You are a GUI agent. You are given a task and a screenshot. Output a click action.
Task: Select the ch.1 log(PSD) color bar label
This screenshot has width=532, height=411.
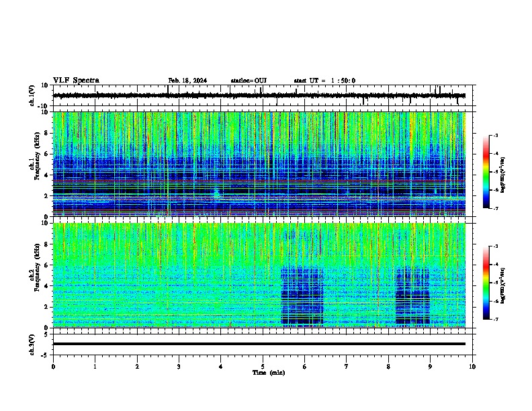(x=502, y=175)
